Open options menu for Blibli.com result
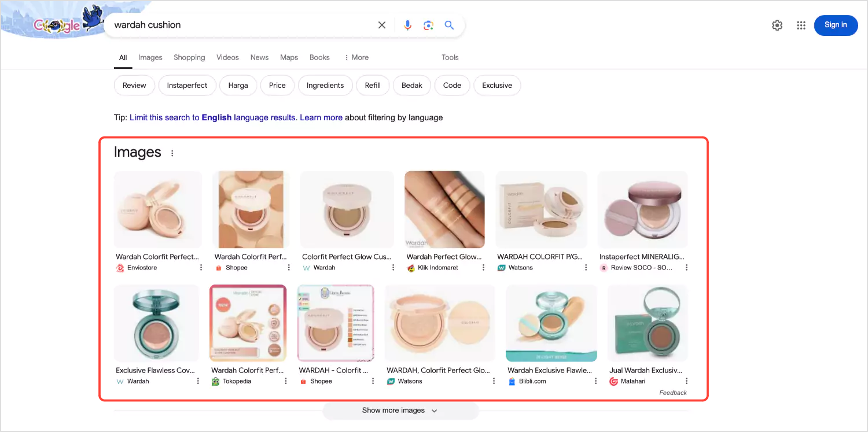 595,381
